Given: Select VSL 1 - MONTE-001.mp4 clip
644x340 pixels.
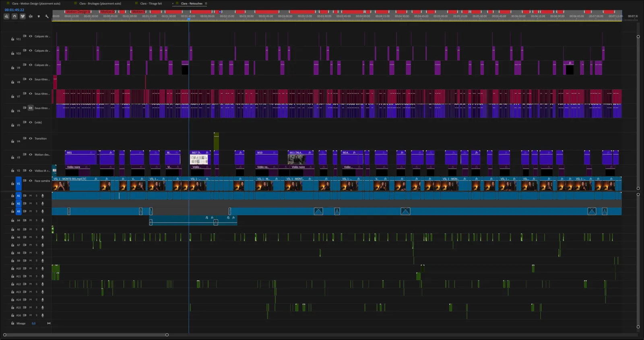Looking at the screenshot, I should (x=76, y=184).
